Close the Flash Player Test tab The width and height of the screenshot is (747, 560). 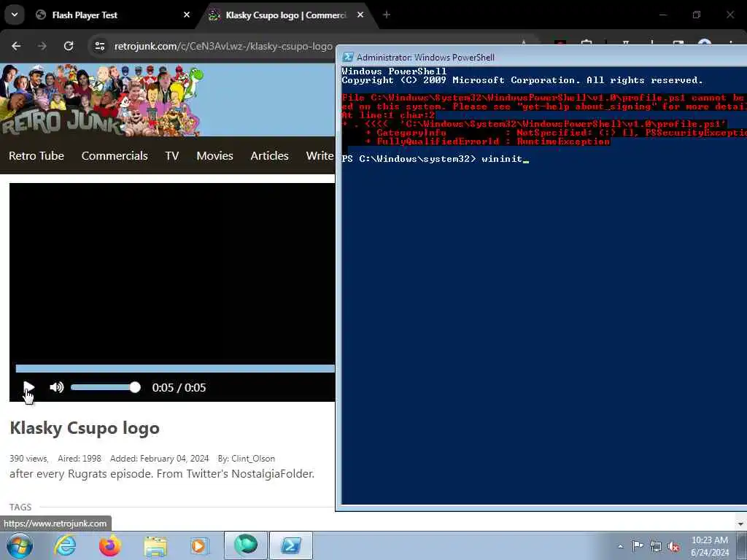(187, 15)
